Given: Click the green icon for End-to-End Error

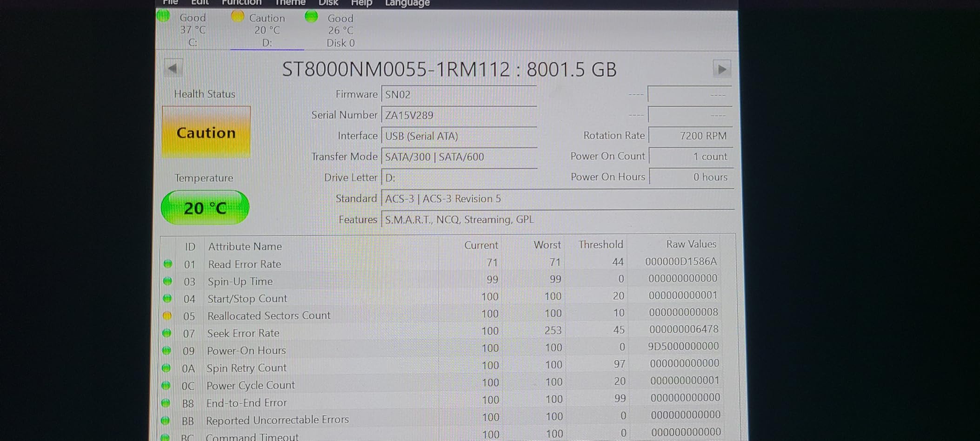Looking at the screenshot, I should tap(166, 402).
